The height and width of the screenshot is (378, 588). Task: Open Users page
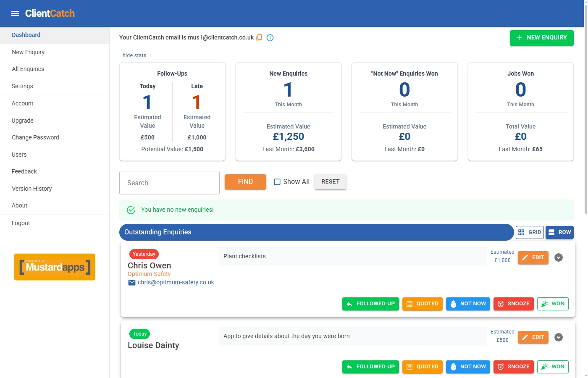pyautogui.click(x=55, y=155)
